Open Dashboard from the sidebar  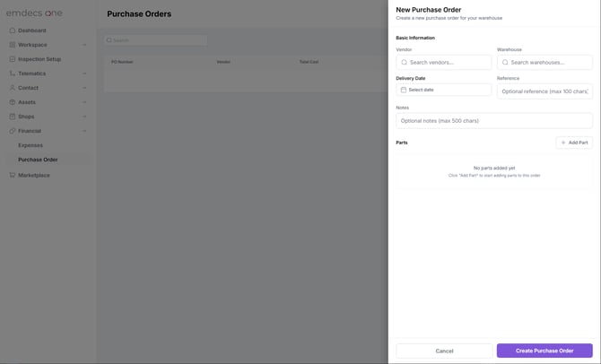coord(48,30)
